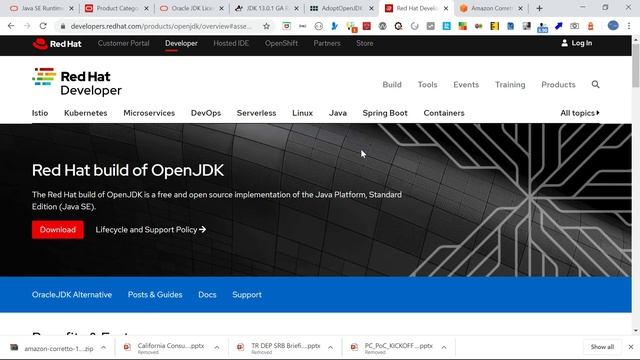The height and width of the screenshot is (360, 640).
Task: Open the Microservices topic
Action: (x=149, y=113)
